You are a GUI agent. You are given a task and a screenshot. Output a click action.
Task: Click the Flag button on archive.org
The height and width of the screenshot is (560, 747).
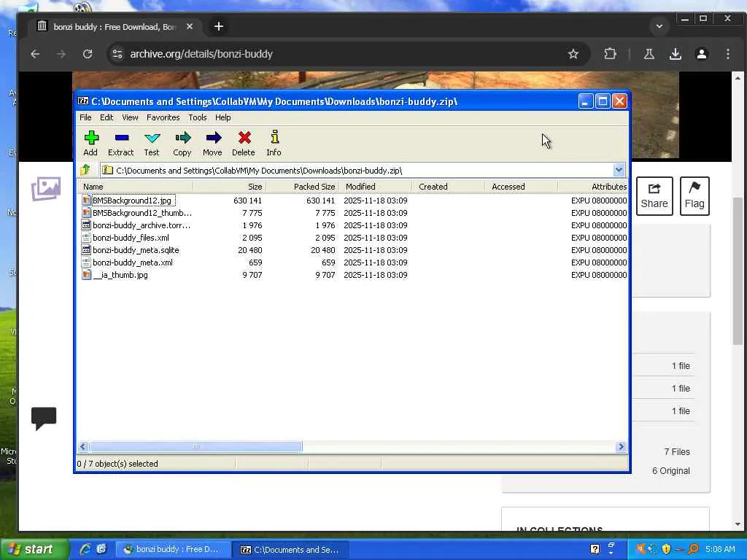[x=694, y=196]
